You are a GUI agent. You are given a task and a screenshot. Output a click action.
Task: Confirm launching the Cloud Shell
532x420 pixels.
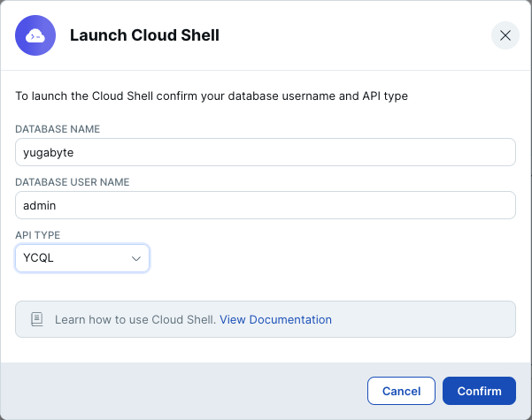coord(479,391)
